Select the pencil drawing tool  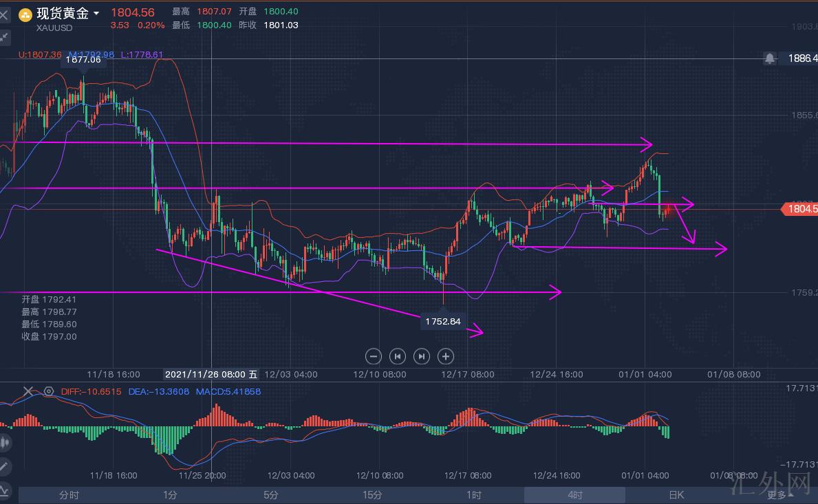4,466
